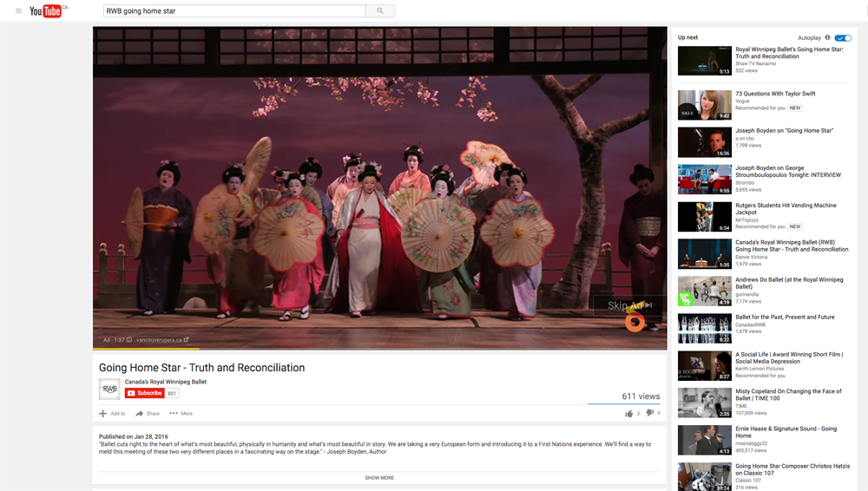Click the subscriber count 851
Viewport: 868px width, 491px height.
click(x=172, y=394)
